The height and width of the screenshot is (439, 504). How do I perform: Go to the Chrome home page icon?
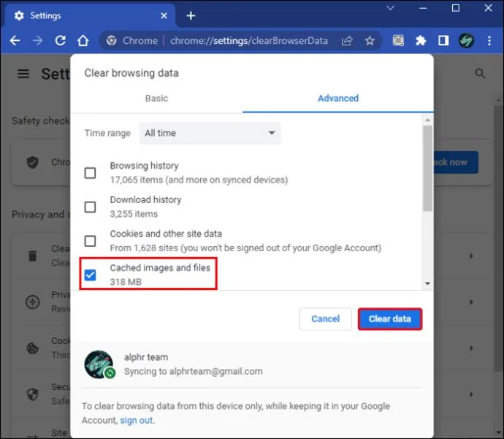pos(83,41)
